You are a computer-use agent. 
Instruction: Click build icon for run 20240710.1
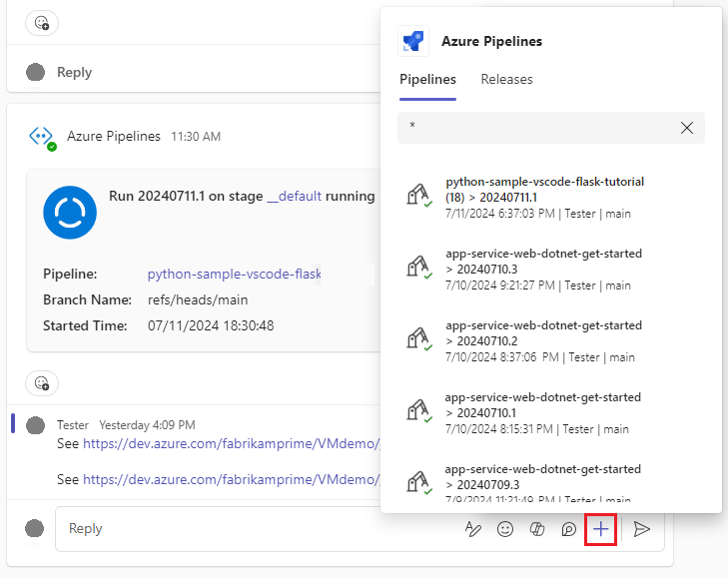click(419, 411)
